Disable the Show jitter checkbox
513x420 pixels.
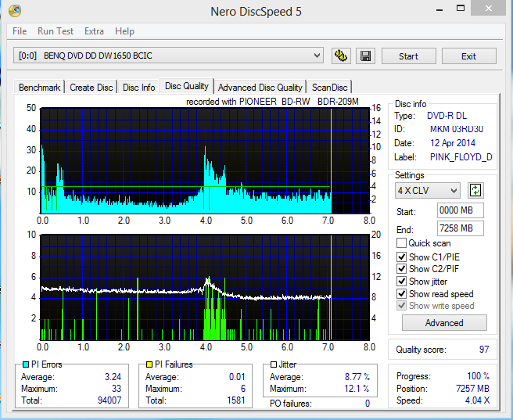[x=401, y=282]
